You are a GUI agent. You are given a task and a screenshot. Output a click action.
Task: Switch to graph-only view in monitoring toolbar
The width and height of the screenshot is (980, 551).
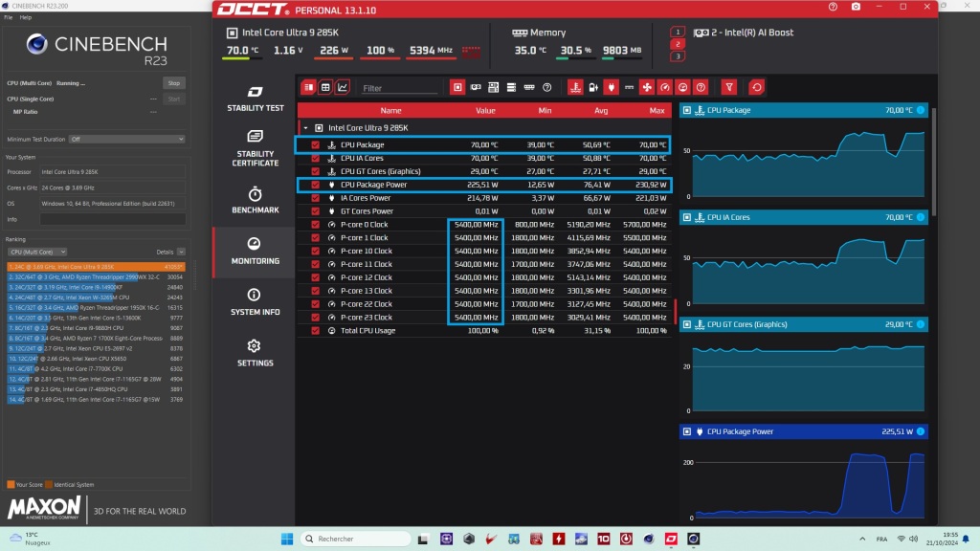[x=343, y=87]
